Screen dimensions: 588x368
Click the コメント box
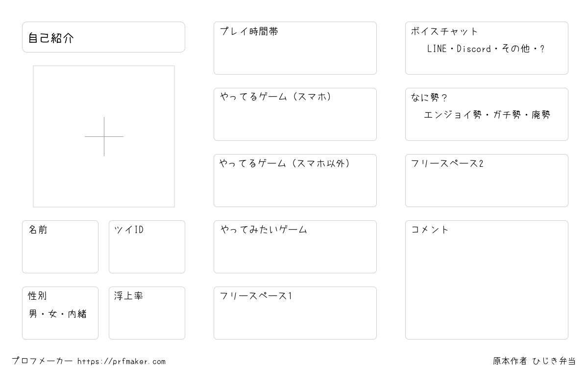(x=487, y=280)
